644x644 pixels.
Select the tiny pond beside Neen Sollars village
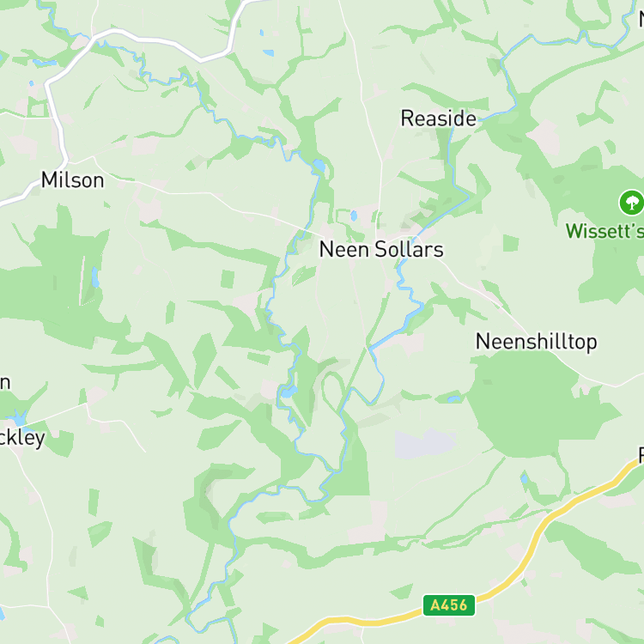point(354,216)
